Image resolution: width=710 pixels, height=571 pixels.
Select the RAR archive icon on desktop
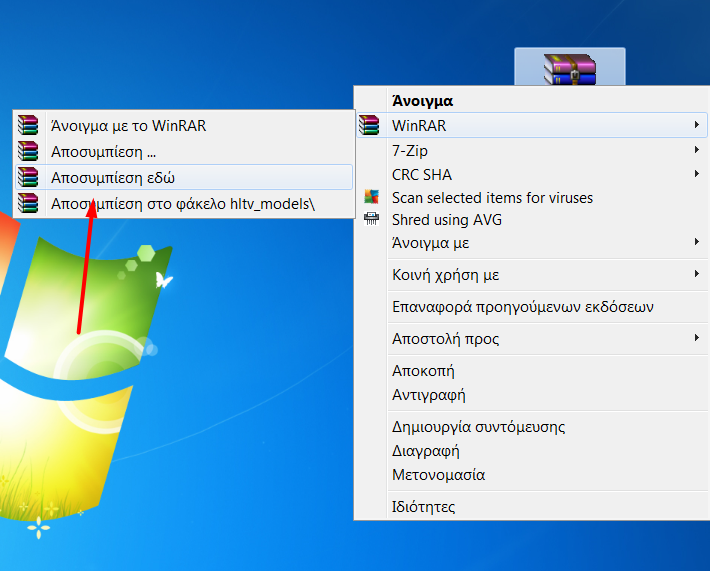(570, 68)
